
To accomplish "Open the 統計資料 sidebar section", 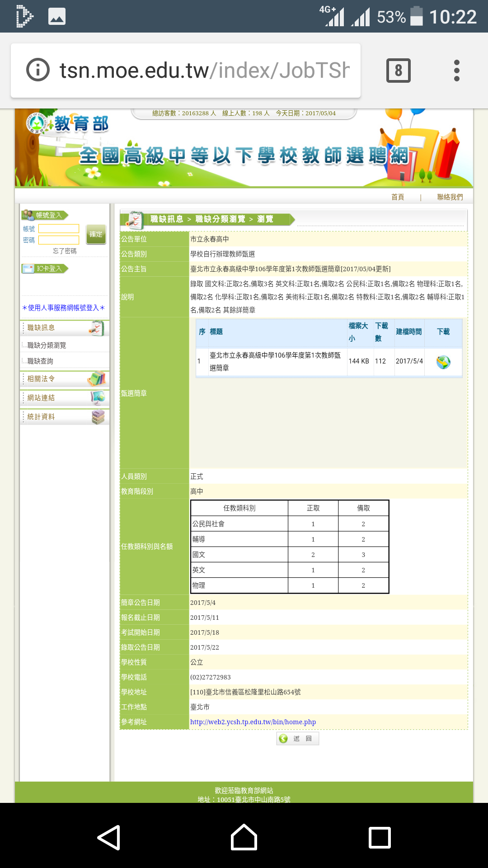I will click(65, 417).
